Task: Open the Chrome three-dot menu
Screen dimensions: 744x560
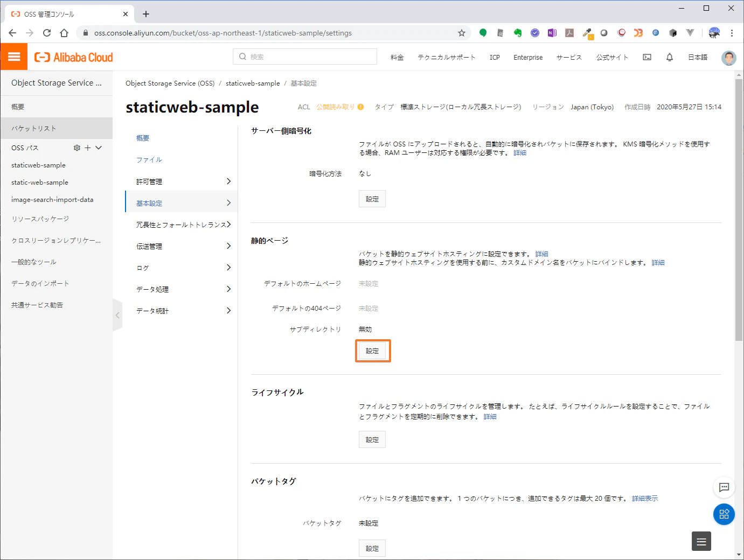Action: tap(732, 33)
